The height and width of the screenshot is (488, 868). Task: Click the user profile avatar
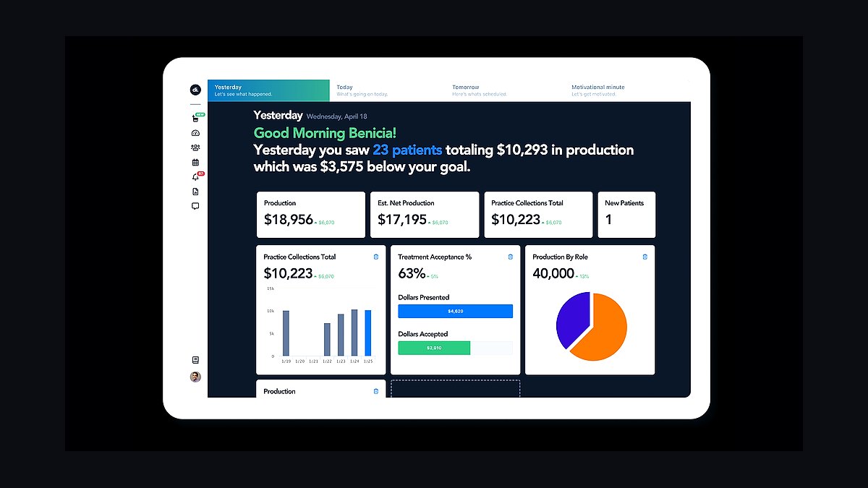click(x=195, y=377)
